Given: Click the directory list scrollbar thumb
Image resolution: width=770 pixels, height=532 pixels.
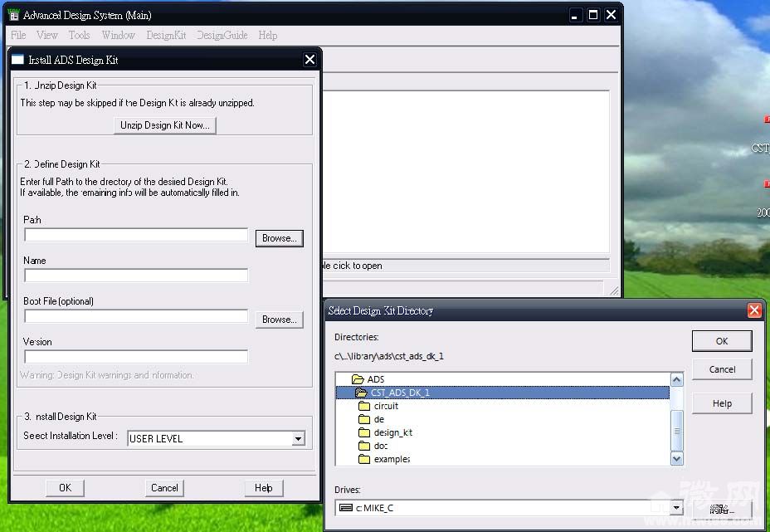Looking at the screenshot, I should pos(677,431).
